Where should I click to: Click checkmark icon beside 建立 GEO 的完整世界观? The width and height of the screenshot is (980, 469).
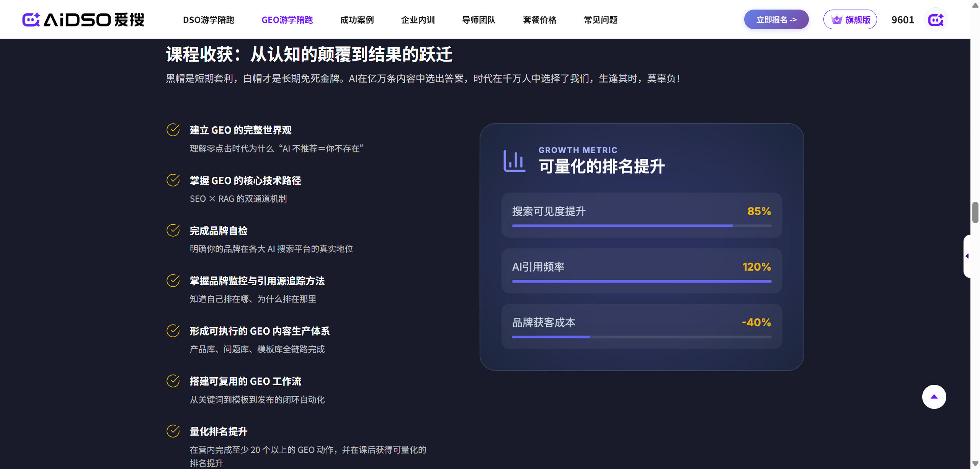coord(173,130)
